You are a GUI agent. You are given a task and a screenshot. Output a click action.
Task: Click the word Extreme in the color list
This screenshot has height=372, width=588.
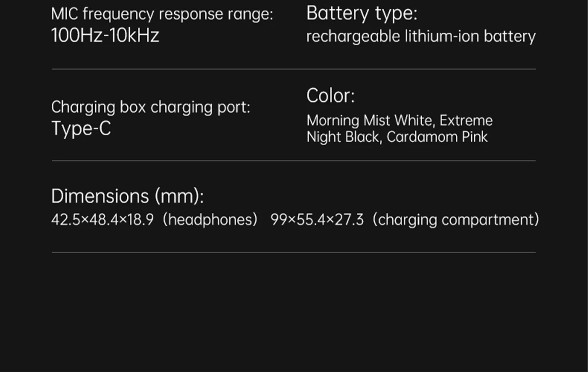[x=466, y=121]
